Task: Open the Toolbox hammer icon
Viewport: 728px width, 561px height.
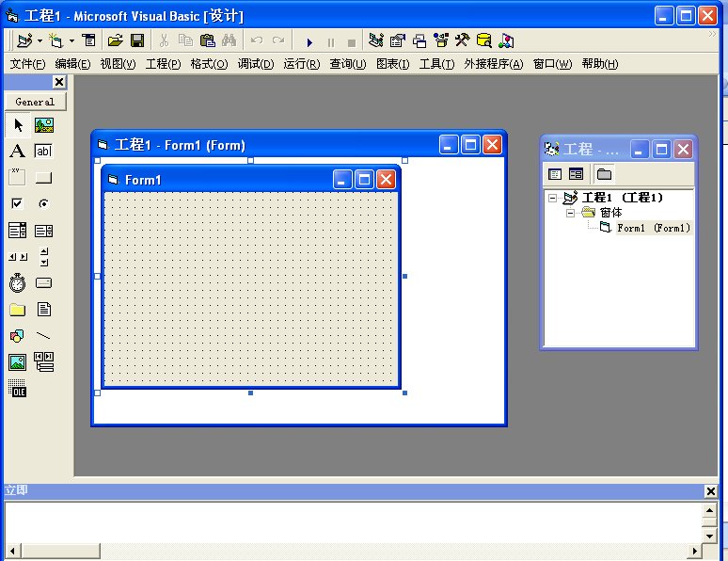Action: pos(463,40)
